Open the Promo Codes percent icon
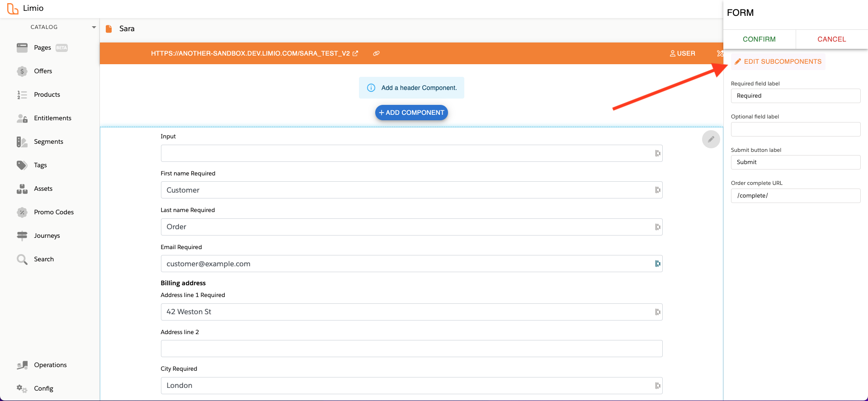This screenshot has width=868, height=401. tap(22, 212)
